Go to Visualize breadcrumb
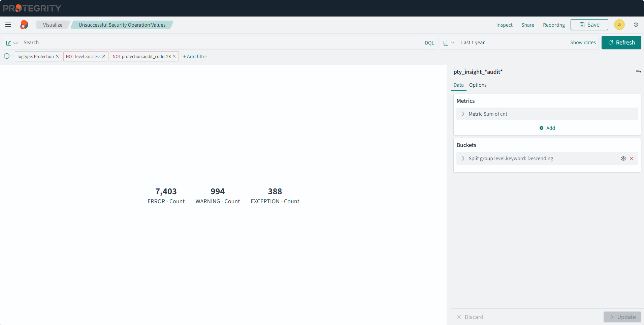 (53, 25)
